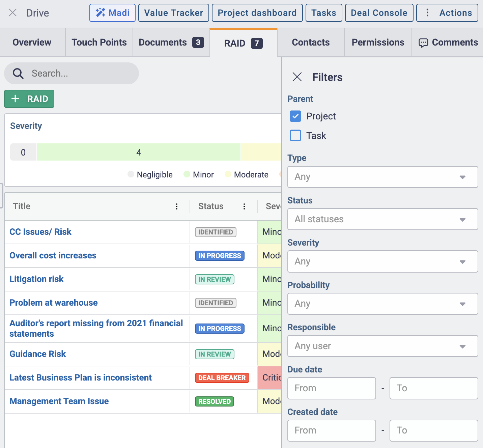
Task: Toggle Negligible legend color dot
Action: click(131, 174)
